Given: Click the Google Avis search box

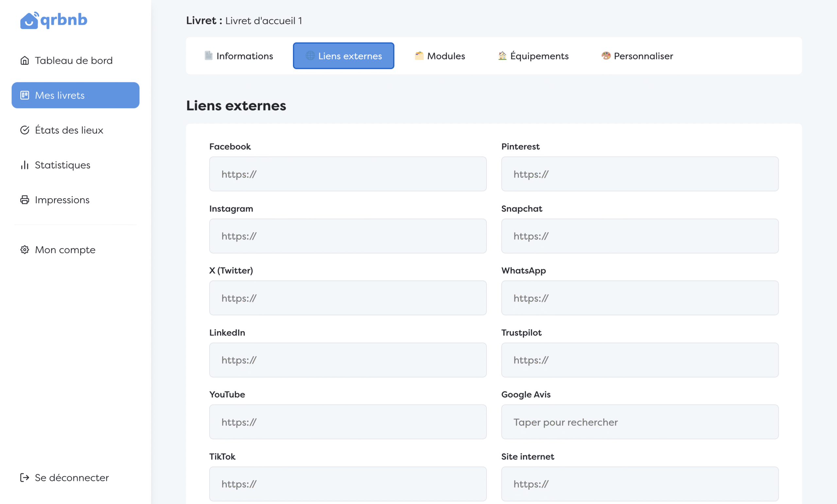Looking at the screenshot, I should click(640, 422).
